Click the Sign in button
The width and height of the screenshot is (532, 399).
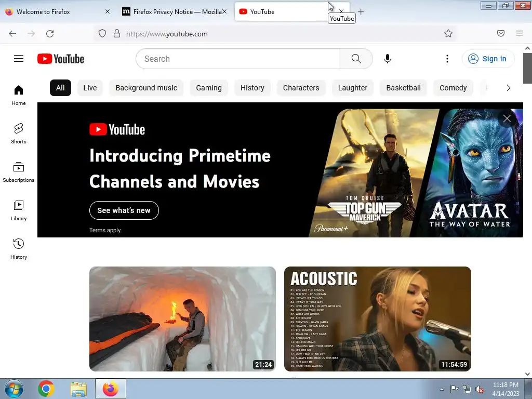click(488, 59)
